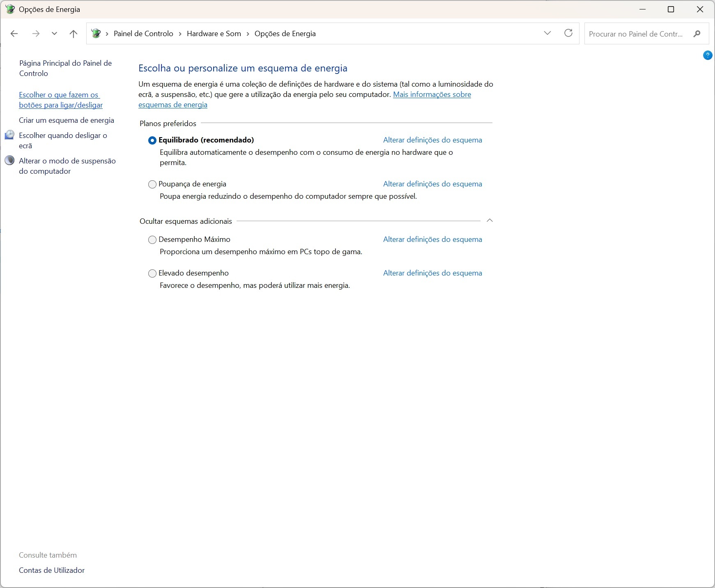
Task: Go to Painel de Controlo breadcrumb
Action: click(143, 34)
